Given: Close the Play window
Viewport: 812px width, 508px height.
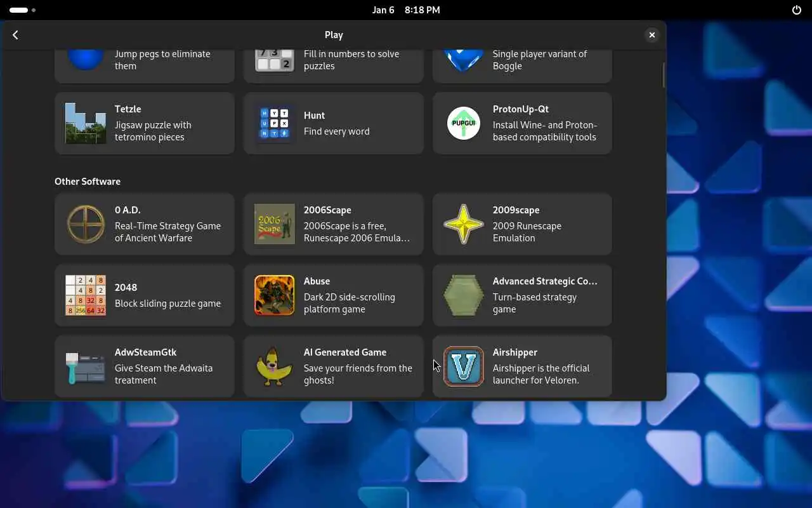Looking at the screenshot, I should pos(652,35).
